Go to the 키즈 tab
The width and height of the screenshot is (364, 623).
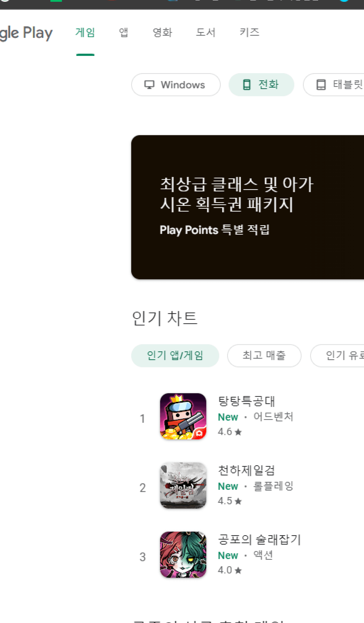(x=249, y=33)
